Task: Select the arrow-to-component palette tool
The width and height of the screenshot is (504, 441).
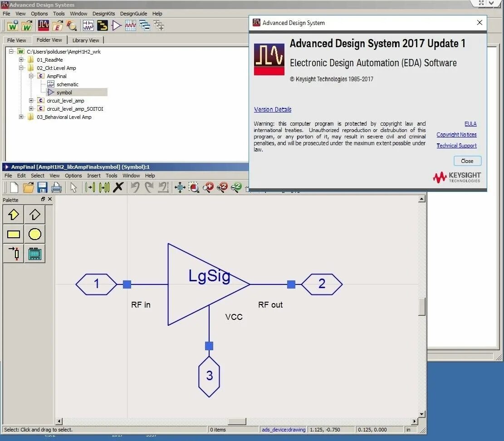Action: (x=13, y=254)
